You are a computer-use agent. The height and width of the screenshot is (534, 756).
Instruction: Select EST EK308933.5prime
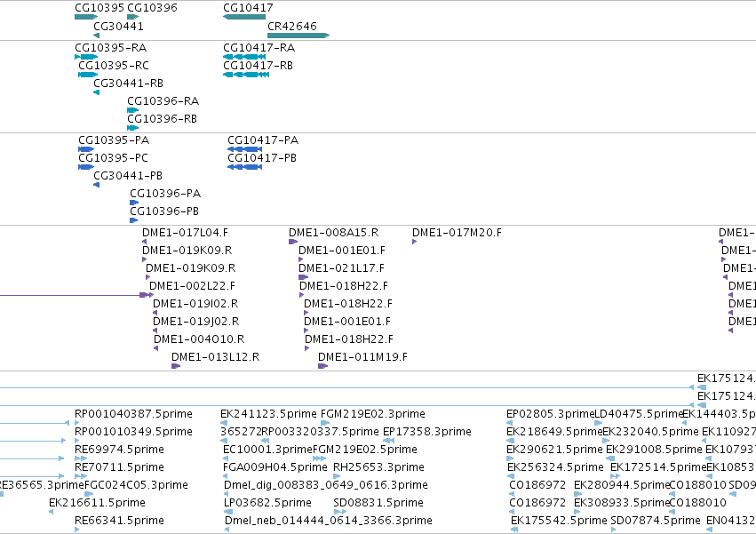[x=622, y=503]
